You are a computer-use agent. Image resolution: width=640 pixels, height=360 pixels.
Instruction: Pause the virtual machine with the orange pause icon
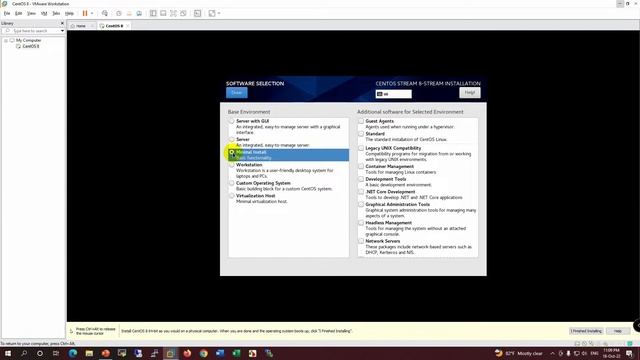coord(85,13)
